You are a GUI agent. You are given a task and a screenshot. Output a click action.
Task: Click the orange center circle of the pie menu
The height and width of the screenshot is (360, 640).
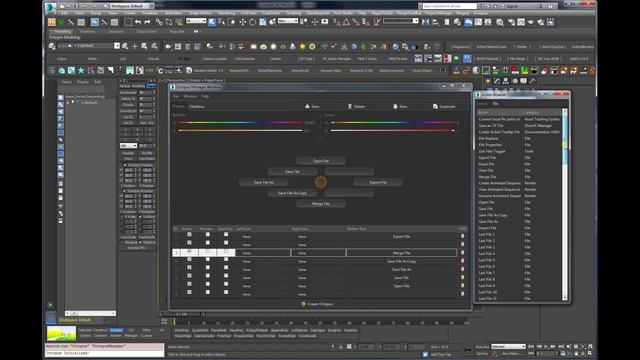click(321, 182)
